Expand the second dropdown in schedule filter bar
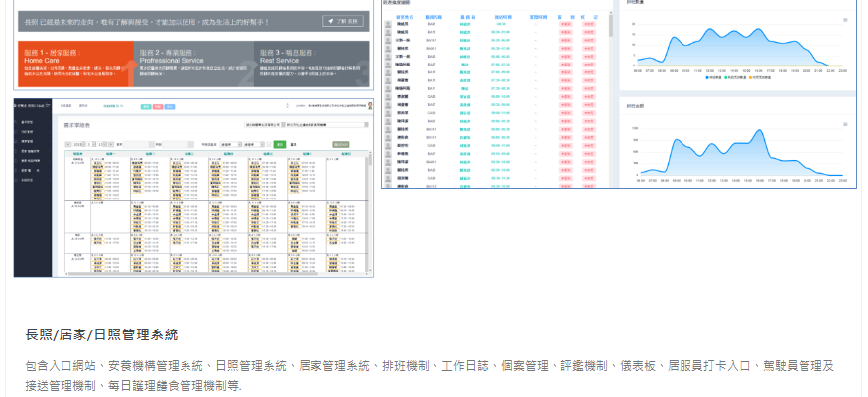The image size is (868, 397). [x=252, y=144]
